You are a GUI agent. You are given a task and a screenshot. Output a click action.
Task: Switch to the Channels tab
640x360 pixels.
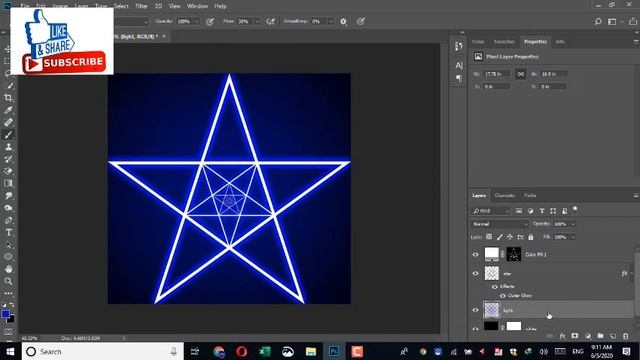(504, 196)
